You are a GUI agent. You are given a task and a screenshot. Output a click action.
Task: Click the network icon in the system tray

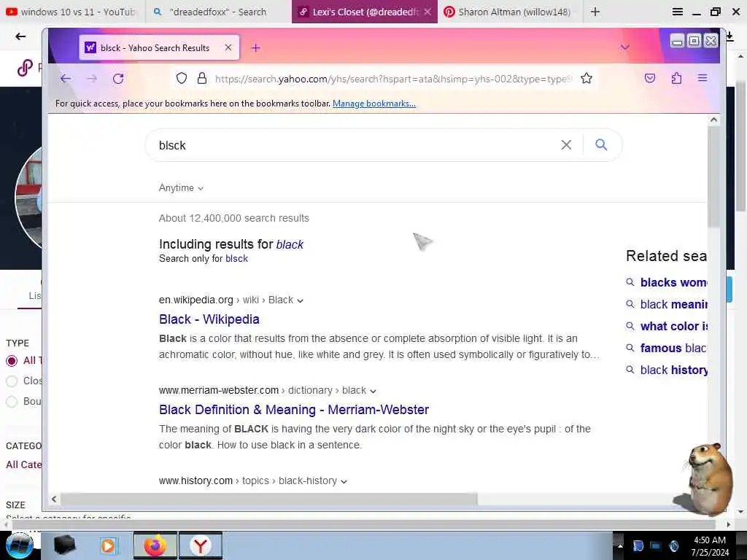656,545
